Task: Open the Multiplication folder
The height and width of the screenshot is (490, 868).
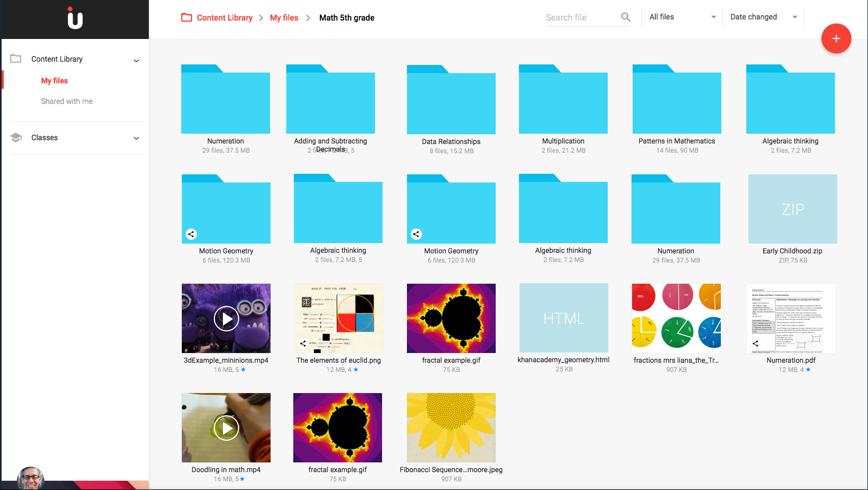Action: [x=563, y=99]
